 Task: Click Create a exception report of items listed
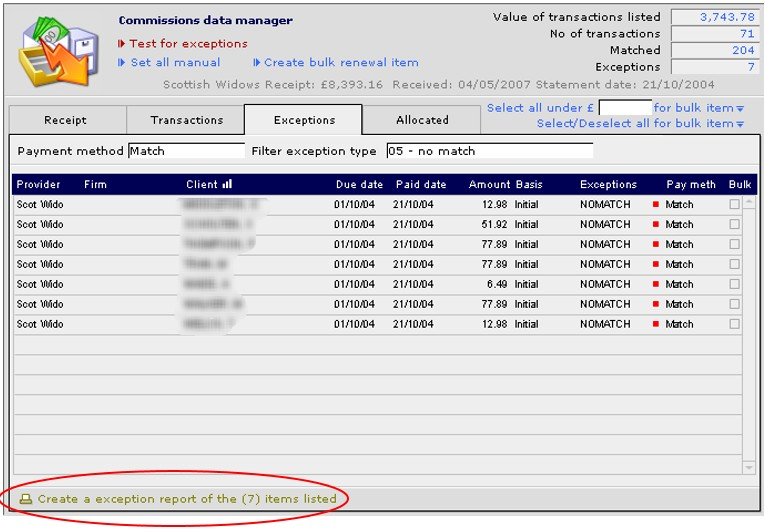187,499
